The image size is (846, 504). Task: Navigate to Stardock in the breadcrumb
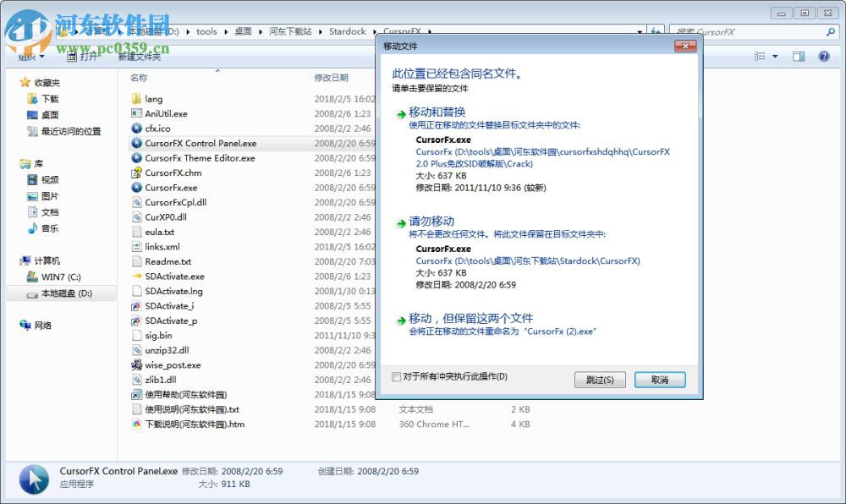click(x=347, y=31)
